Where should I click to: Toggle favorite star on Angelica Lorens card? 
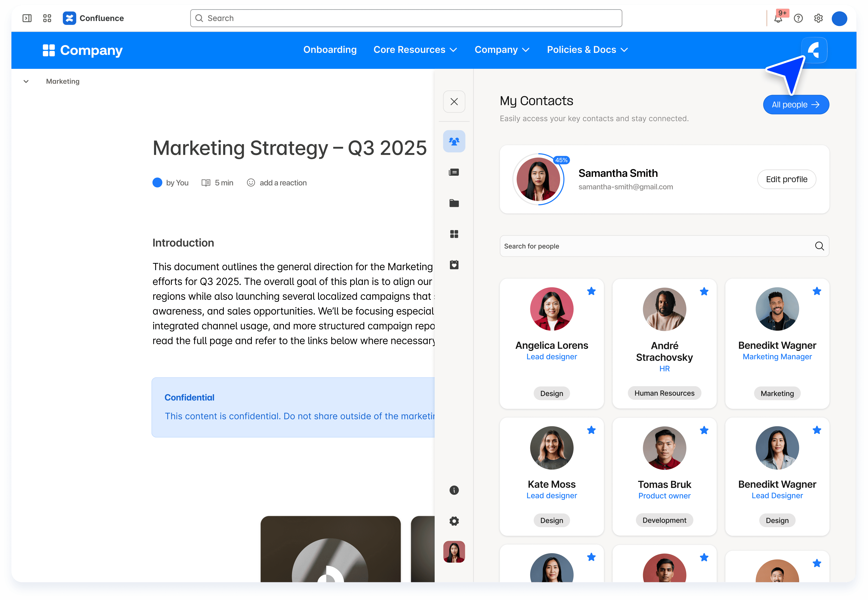[591, 291]
